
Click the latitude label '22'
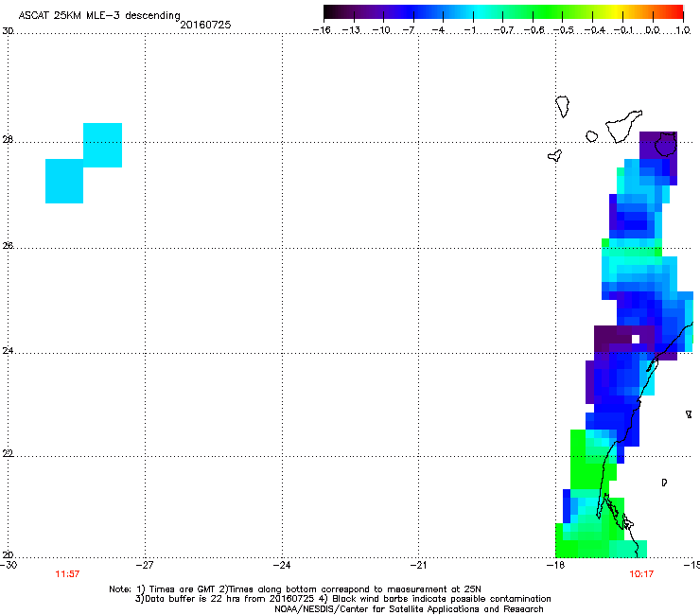point(8,453)
